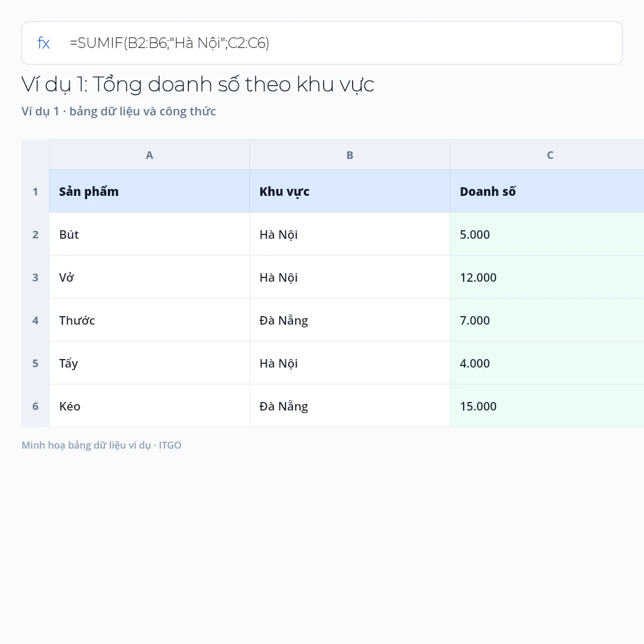Select the 'Tẩy' cell
This screenshot has height=644, width=644.
(150, 363)
